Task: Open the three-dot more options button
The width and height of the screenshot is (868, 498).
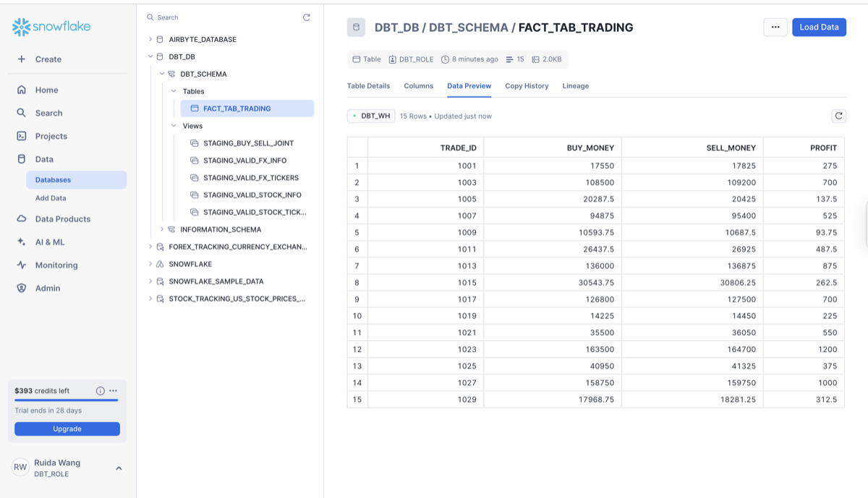Action: [x=775, y=28]
